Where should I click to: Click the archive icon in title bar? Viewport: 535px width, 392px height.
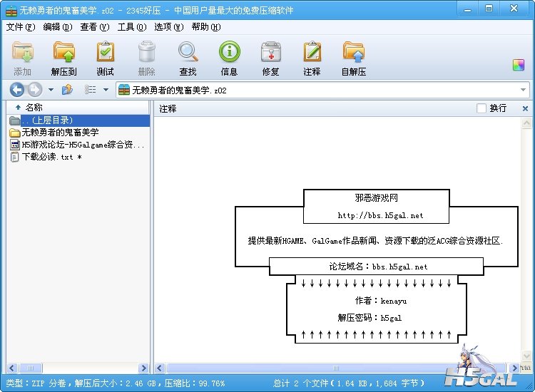(11, 11)
